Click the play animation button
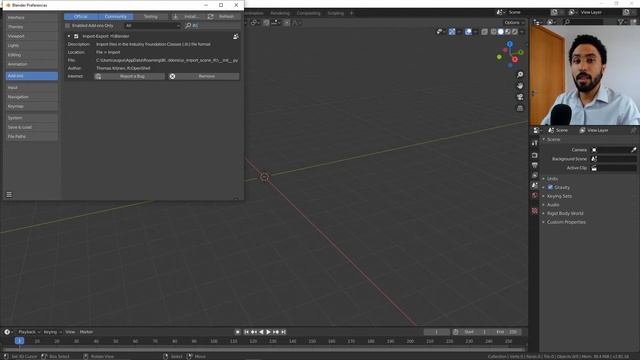This screenshot has height=360, width=640. [x=269, y=332]
